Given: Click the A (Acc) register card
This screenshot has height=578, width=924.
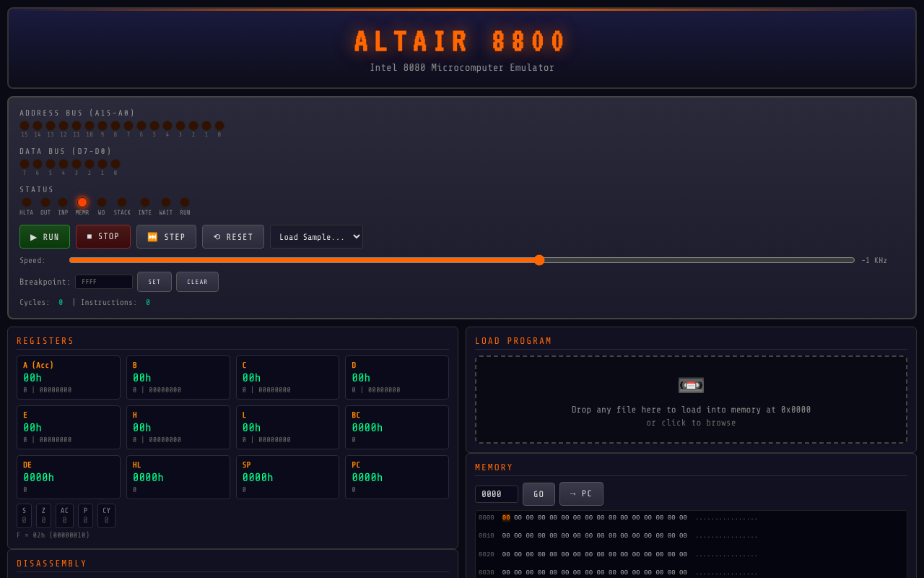Looking at the screenshot, I should pos(69,377).
